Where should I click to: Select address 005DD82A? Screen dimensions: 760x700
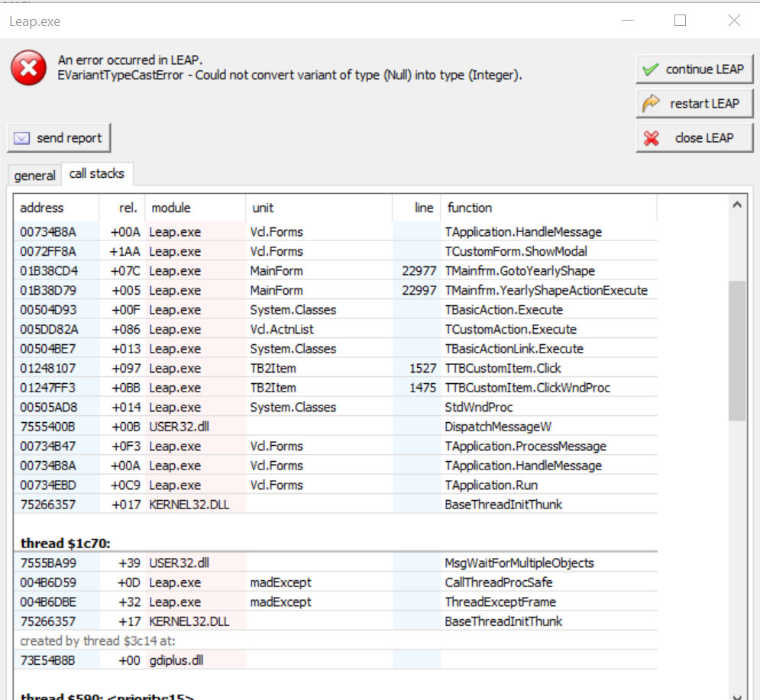pos(49,330)
